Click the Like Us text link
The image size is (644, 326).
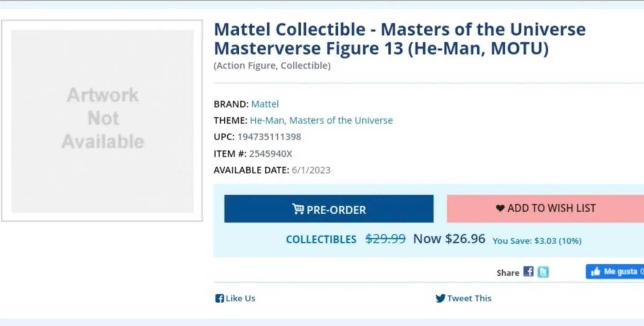tap(240, 299)
